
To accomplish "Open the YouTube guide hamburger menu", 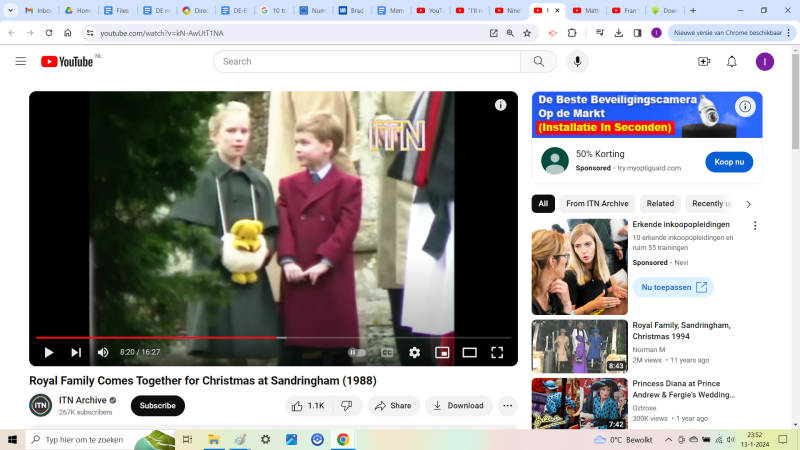I will 20,61.
